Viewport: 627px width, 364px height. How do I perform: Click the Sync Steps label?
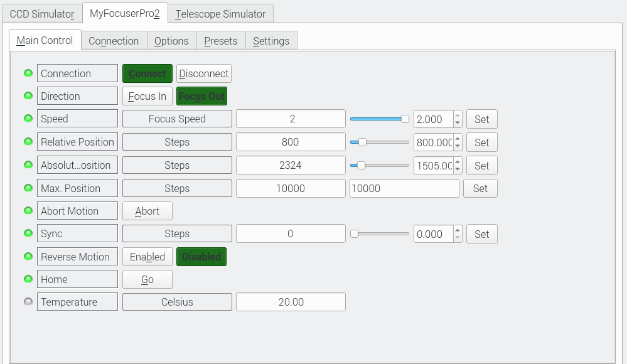pos(177,233)
